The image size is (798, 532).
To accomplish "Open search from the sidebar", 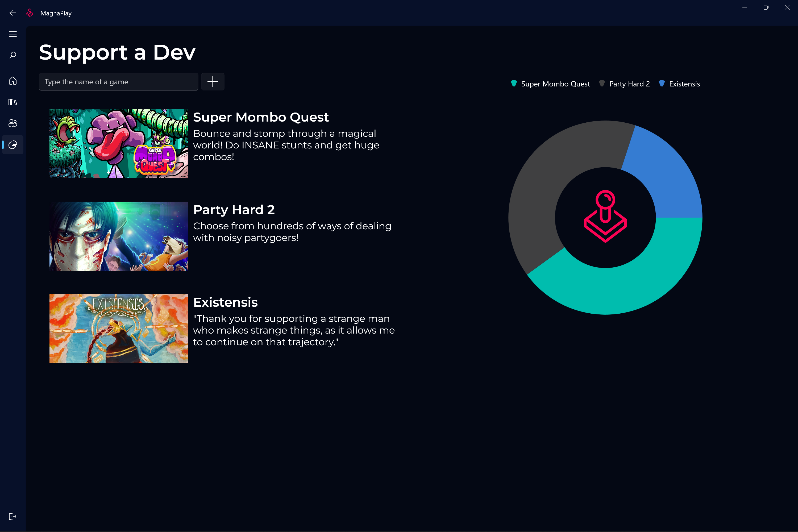I will (x=13, y=55).
